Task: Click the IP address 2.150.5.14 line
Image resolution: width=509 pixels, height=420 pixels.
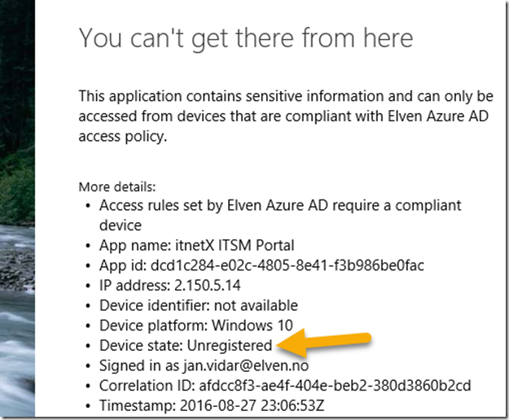Action: [x=169, y=286]
